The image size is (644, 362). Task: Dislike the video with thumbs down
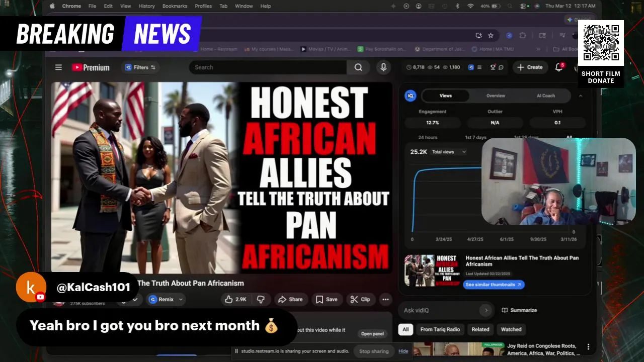point(261,299)
